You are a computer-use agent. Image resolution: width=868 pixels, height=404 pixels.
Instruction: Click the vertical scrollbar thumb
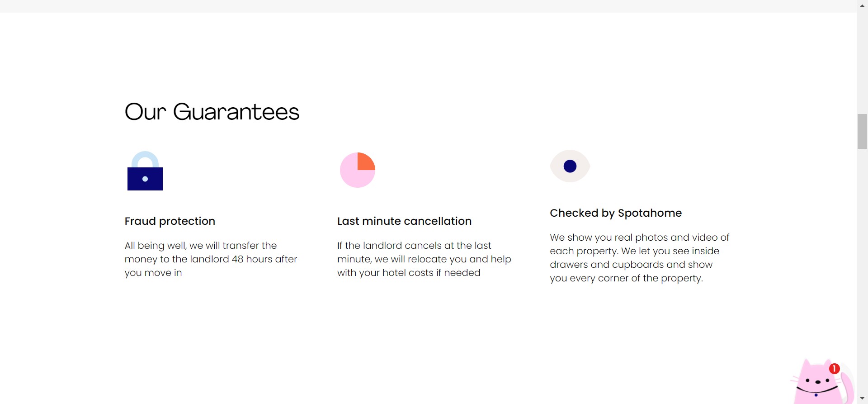click(862, 131)
